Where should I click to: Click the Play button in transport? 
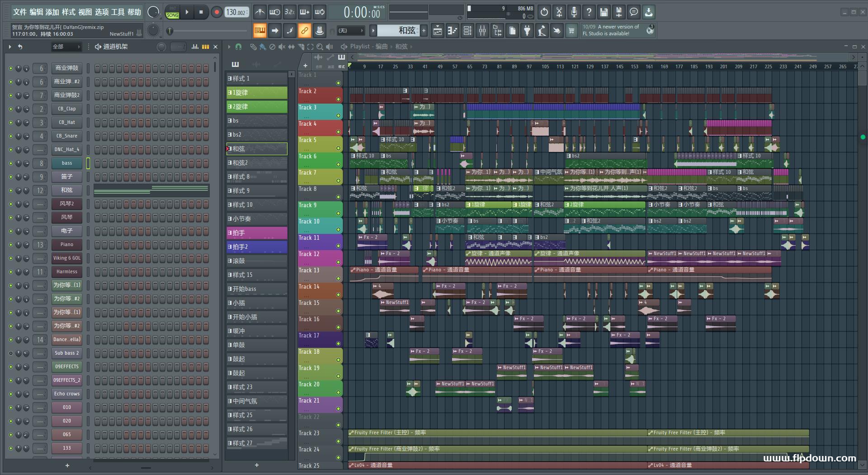(x=187, y=12)
